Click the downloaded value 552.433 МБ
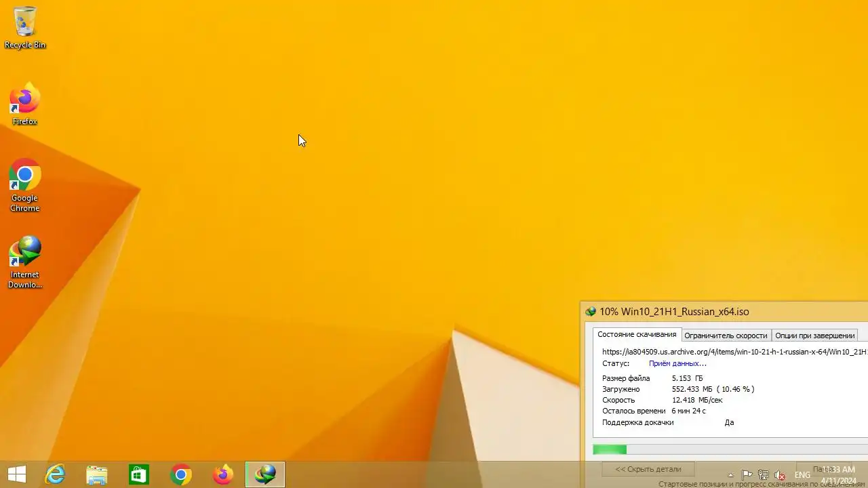The height and width of the screenshot is (488, 868). point(691,389)
